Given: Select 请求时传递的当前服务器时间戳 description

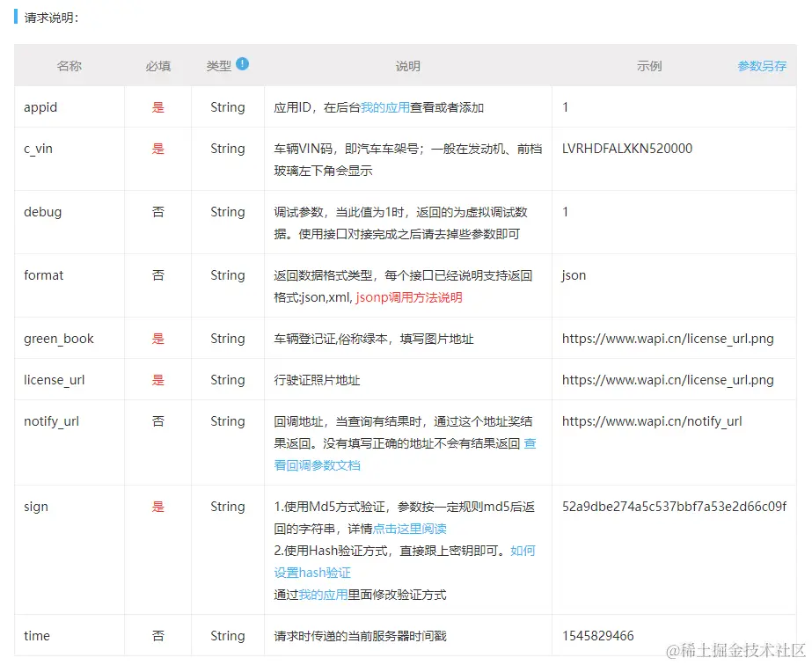Looking at the screenshot, I should coord(360,635).
